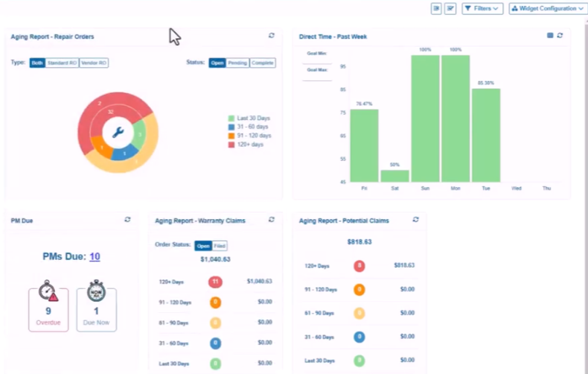The width and height of the screenshot is (588, 374).
Task: Refresh the Warranty Claims aging widget
Action: click(272, 220)
